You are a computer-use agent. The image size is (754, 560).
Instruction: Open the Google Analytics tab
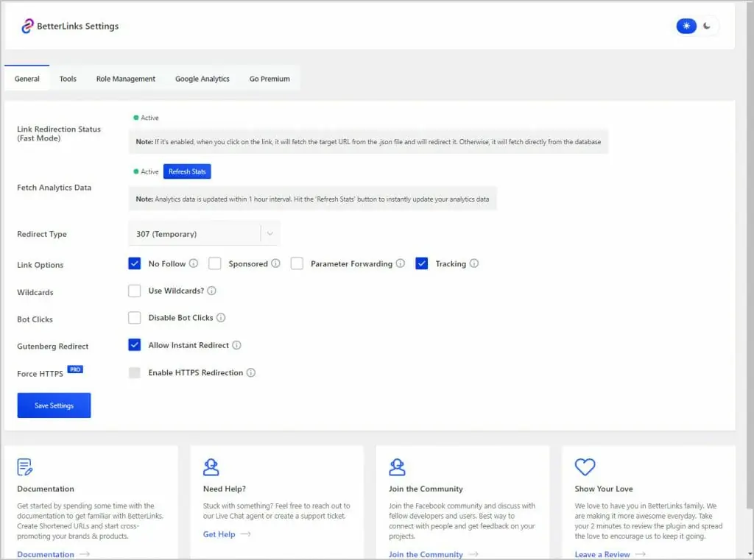202,78
